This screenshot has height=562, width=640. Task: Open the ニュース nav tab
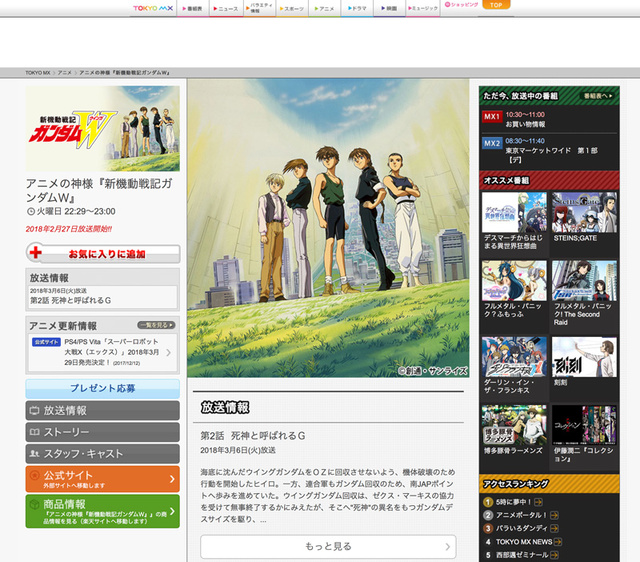(226, 9)
